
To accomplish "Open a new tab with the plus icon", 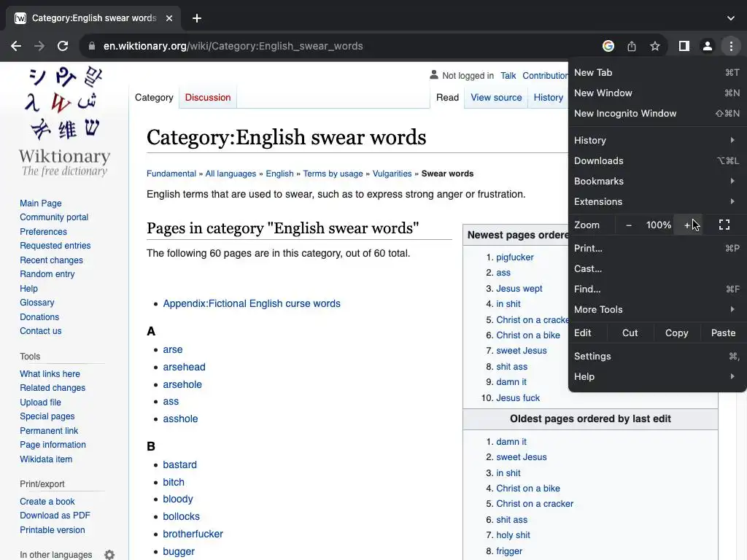I will pos(197,18).
